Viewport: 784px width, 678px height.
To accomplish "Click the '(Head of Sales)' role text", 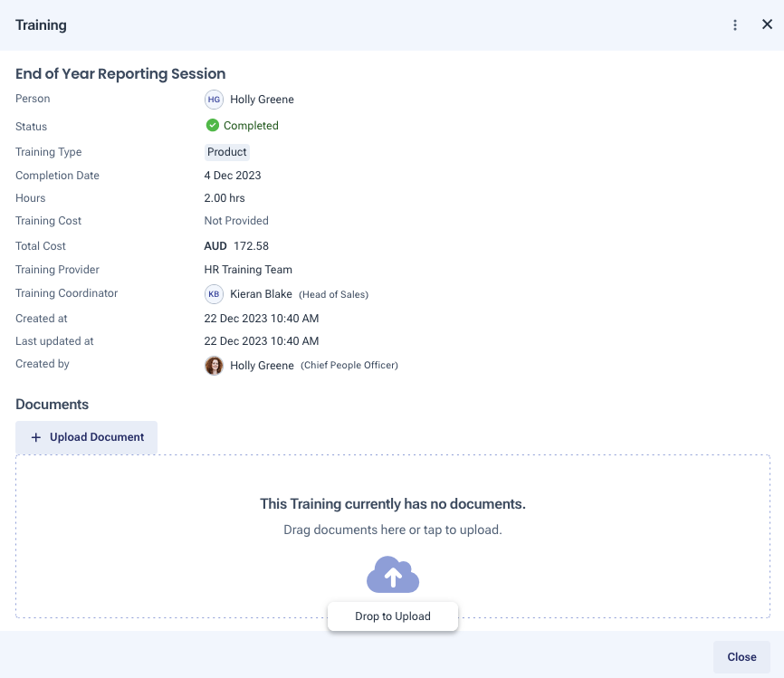I will tap(333, 294).
